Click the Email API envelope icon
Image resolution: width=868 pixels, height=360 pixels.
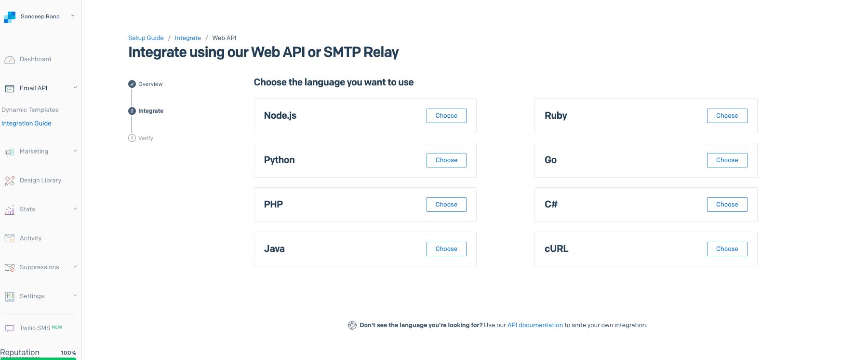[10, 89]
